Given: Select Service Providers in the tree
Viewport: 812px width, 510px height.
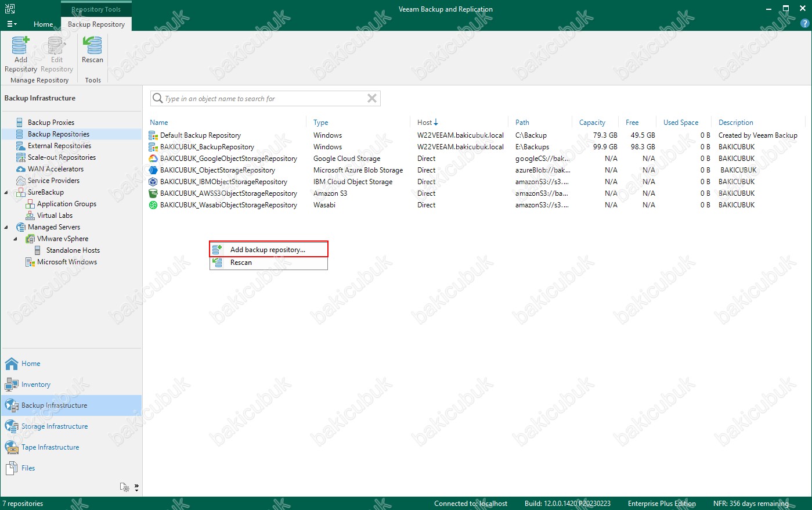Looking at the screenshot, I should (53, 181).
